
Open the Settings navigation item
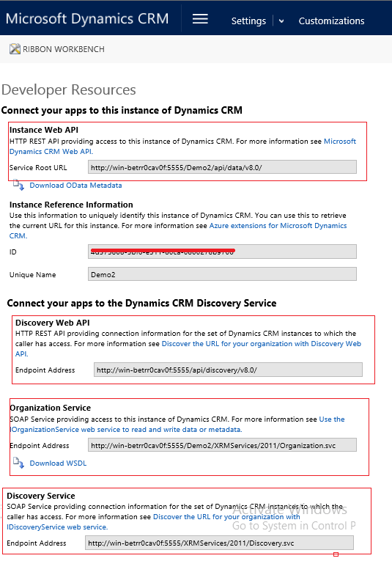tap(248, 21)
